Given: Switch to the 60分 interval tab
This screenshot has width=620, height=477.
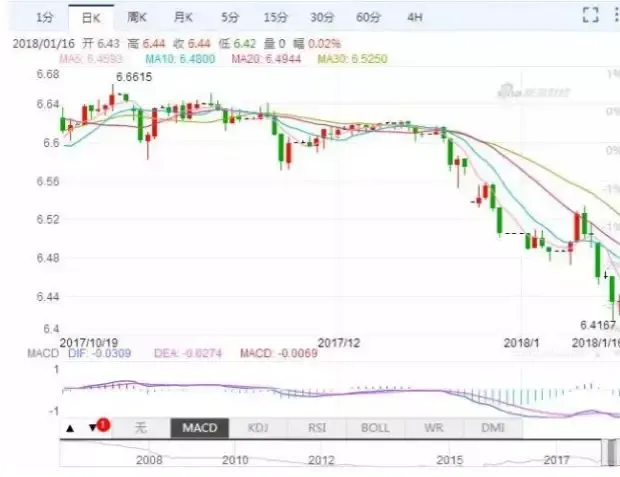Looking at the screenshot, I should [368, 17].
